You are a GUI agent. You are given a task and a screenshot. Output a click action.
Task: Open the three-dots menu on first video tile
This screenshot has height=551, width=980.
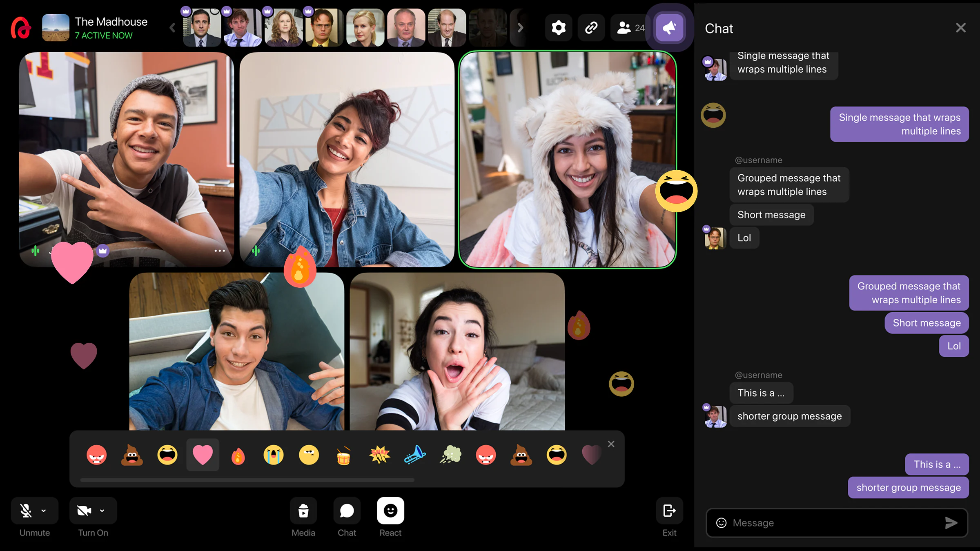click(x=220, y=251)
